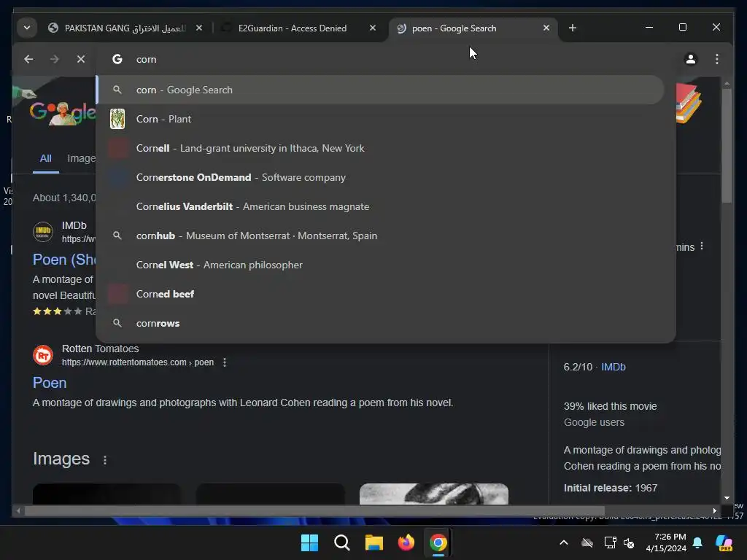
Task: Choose the Cornell university suggestion
Action: pos(380,148)
